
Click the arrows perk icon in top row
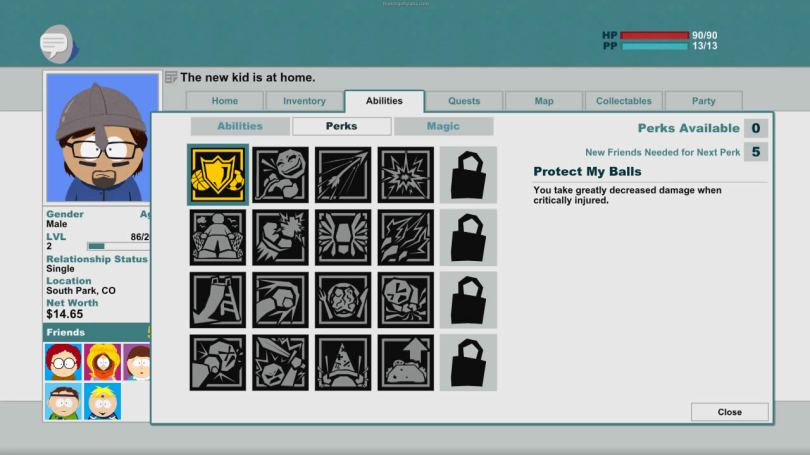point(343,175)
